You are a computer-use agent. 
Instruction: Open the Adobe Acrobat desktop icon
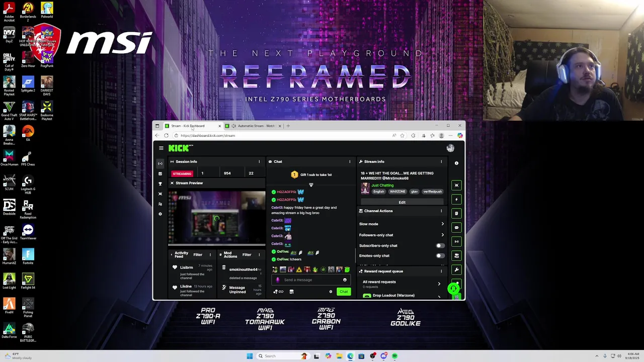[9, 11]
